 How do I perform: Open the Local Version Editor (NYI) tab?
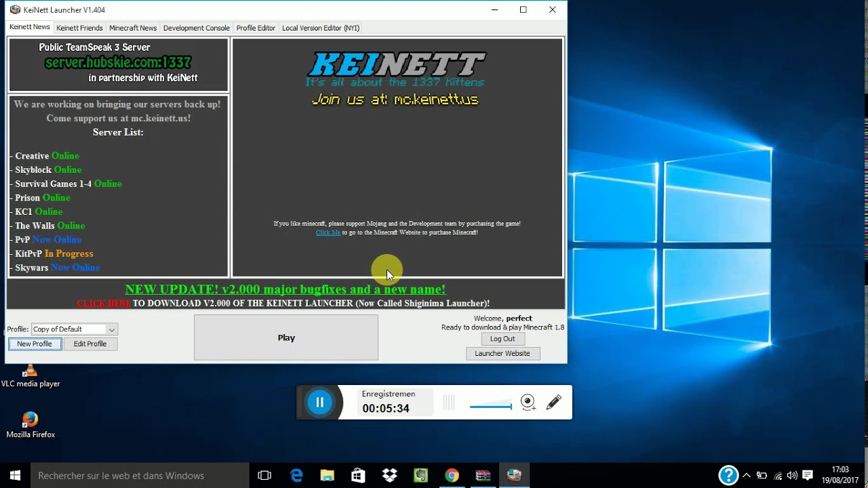[x=321, y=28]
